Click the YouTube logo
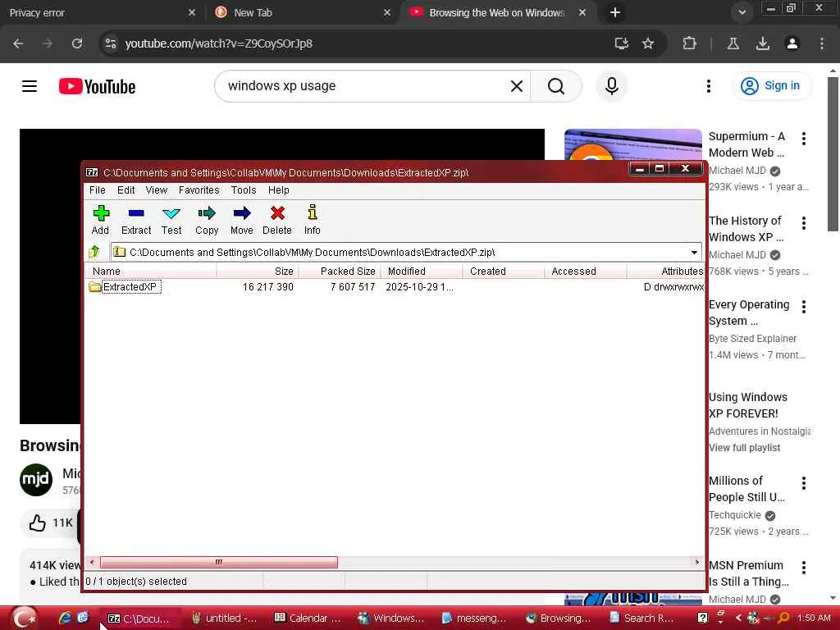The width and height of the screenshot is (840, 630). 97,86
